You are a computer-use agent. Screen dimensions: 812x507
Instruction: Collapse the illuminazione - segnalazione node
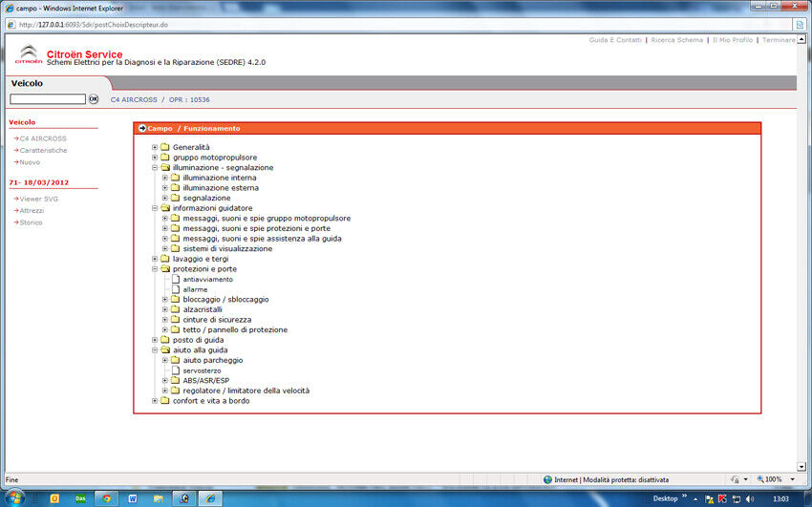(x=155, y=167)
